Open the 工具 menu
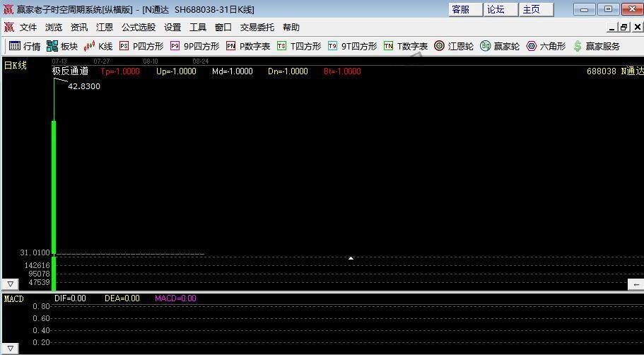Viewport: 644px width, 355px height. click(x=198, y=28)
